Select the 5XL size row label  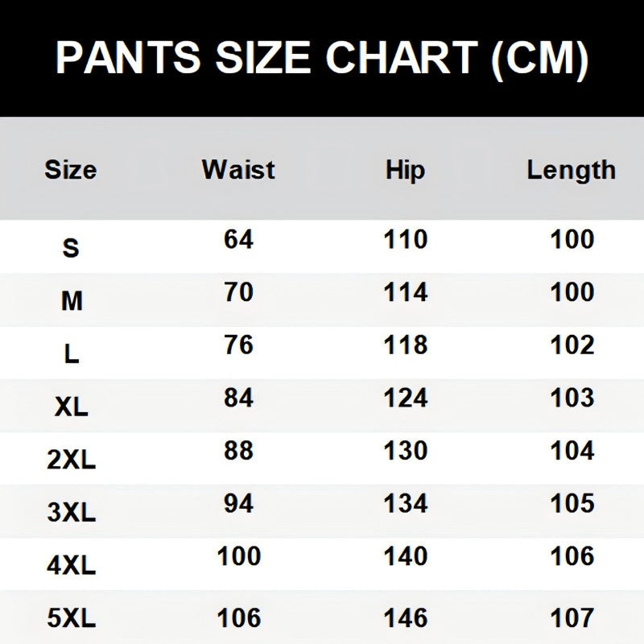click(x=71, y=618)
